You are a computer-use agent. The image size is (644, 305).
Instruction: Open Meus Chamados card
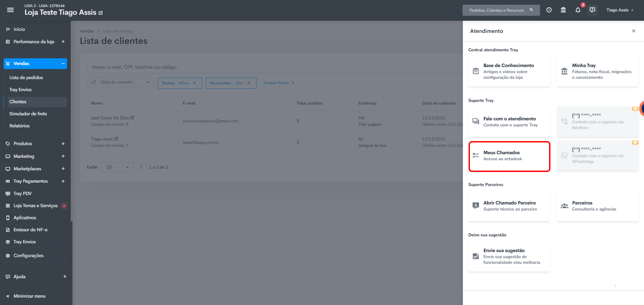(509, 156)
